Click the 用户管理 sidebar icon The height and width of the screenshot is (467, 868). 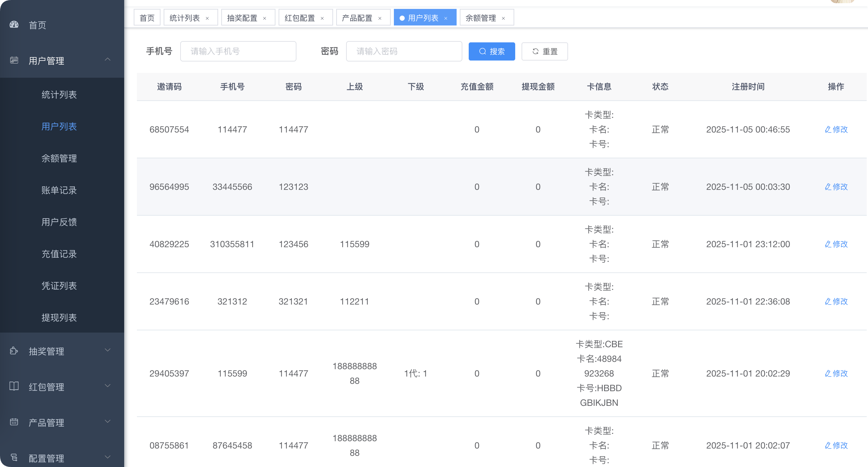pos(14,60)
